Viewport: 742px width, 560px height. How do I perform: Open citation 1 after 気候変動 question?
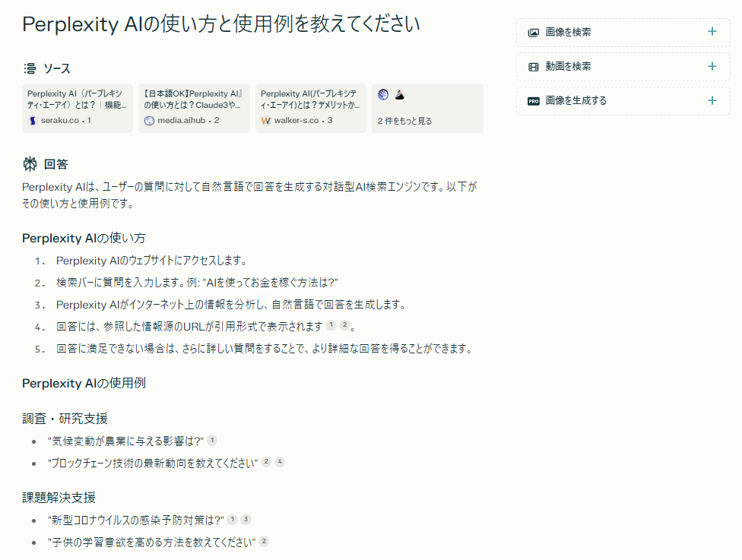pos(212,441)
